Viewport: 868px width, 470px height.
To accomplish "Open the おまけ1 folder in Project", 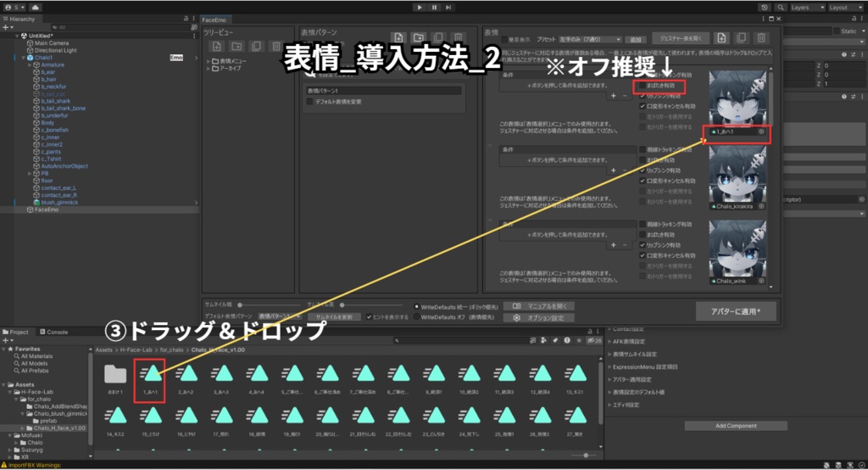I will pos(115,378).
